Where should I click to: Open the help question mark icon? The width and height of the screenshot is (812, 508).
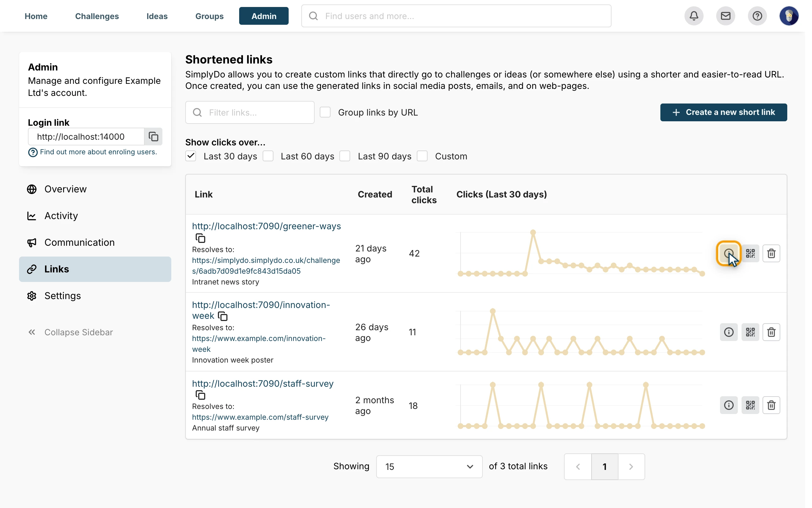coord(757,16)
